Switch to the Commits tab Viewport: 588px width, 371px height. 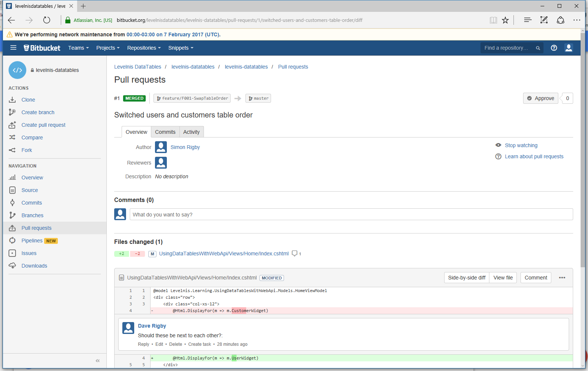tap(165, 132)
